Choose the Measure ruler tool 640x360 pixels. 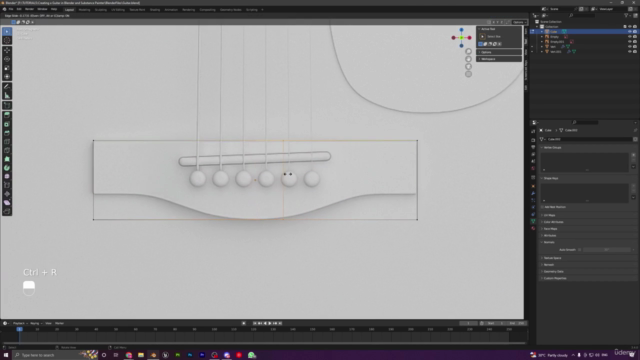pyautogui.click(x=7, y=96)
